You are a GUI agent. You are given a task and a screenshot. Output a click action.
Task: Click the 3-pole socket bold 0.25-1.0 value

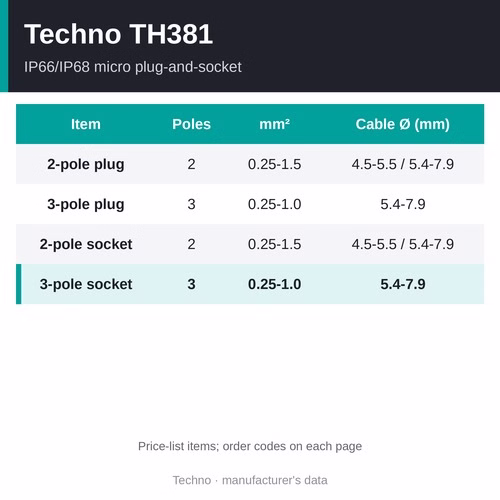click(274, 284)
